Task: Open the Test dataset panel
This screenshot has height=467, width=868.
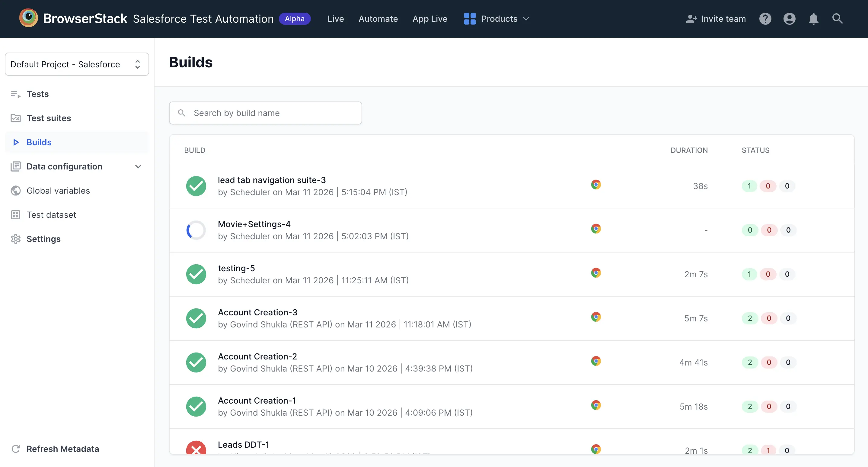Action: click(51, 215)
